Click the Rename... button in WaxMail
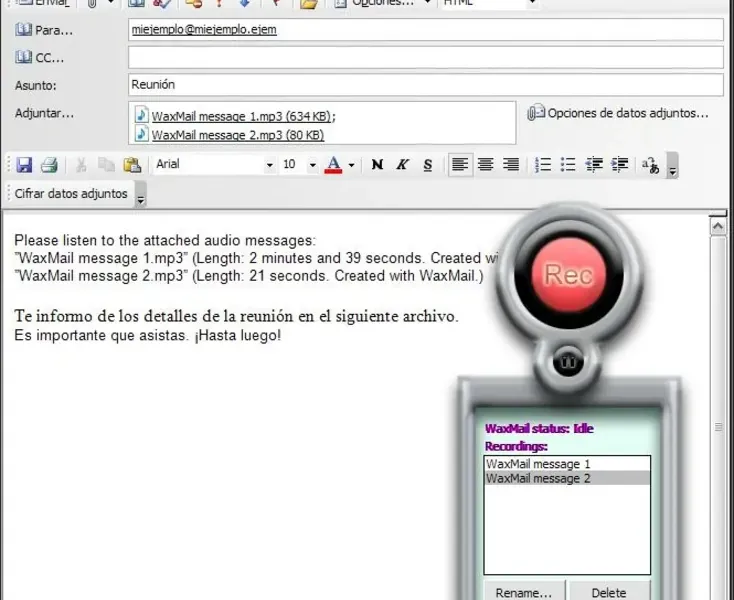The height and width of the screenshot is (600, 734). pyautogui.click(x=524, y=592)
